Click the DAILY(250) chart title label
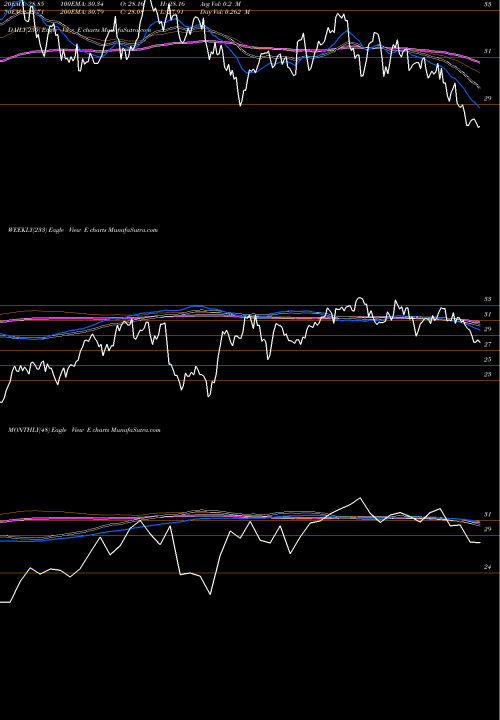This screenshot has height=720, width=500. 79,29
